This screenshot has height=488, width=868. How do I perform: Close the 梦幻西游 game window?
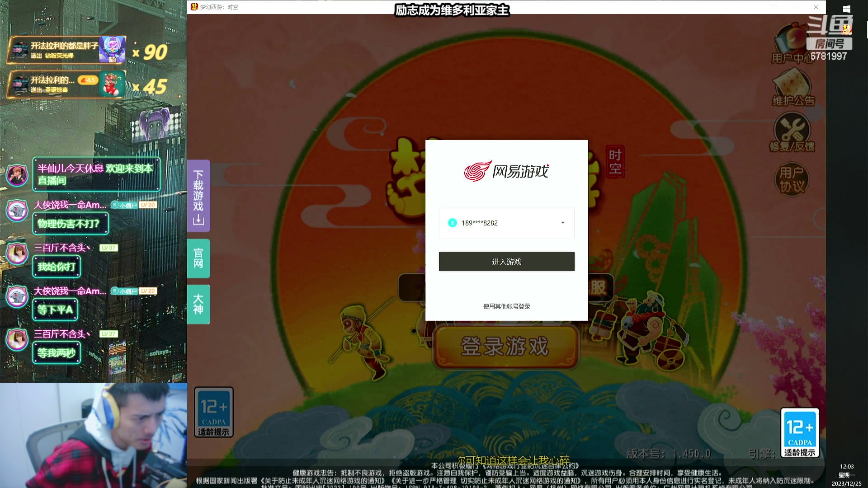816,7
